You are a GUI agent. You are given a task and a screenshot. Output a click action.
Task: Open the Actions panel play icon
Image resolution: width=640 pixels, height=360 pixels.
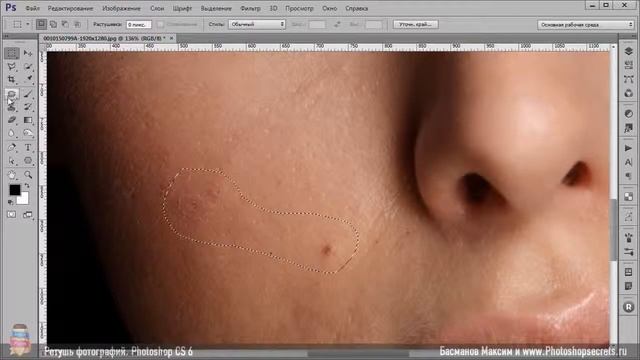[x=628, y=148]
